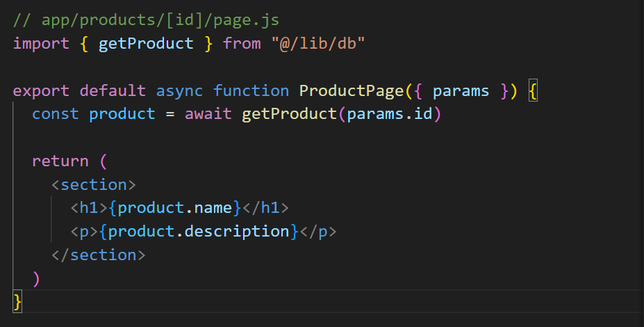This screenshot has width=644, height=327.
Task: Click the yellow opening brace after the function signature
Action: tap(533, 90)
